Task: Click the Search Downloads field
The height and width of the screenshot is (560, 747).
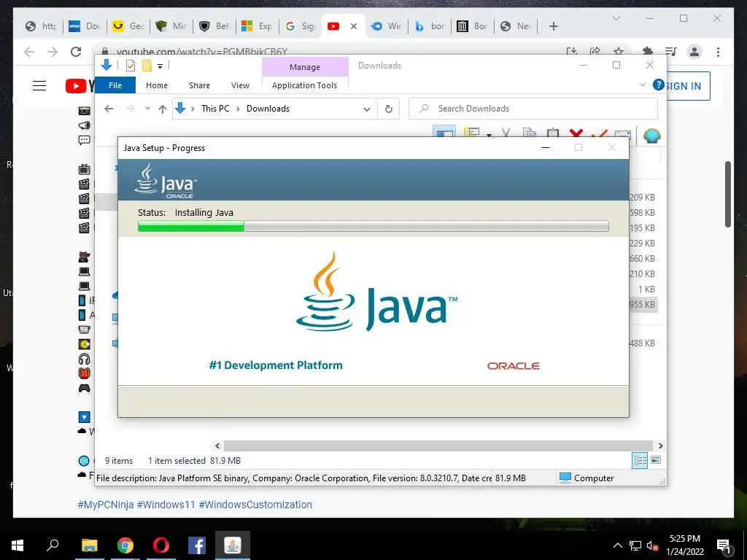Action: point(533,109)
